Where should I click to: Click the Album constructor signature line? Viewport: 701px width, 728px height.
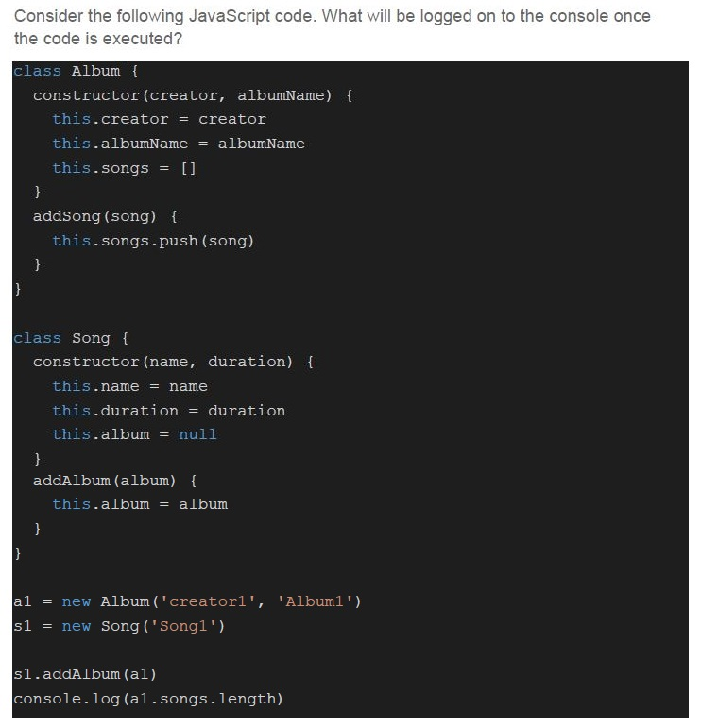193,95
